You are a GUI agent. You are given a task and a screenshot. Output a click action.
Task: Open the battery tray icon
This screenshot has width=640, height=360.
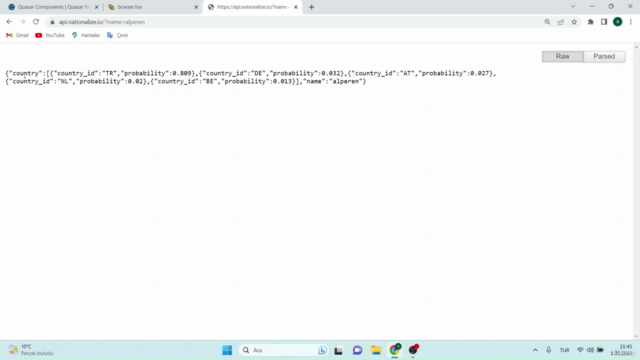[x=600, y=350]
